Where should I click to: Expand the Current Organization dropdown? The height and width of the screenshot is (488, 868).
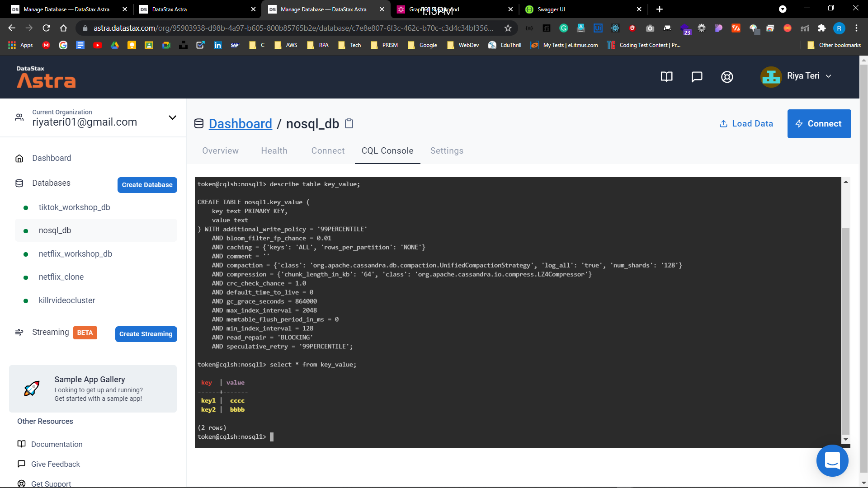(172, 117)
